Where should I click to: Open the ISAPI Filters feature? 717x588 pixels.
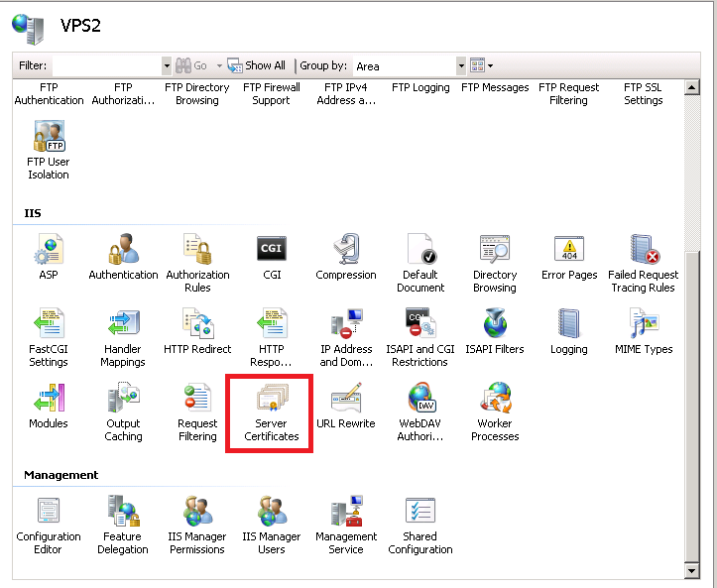click(x=495, y=330)
